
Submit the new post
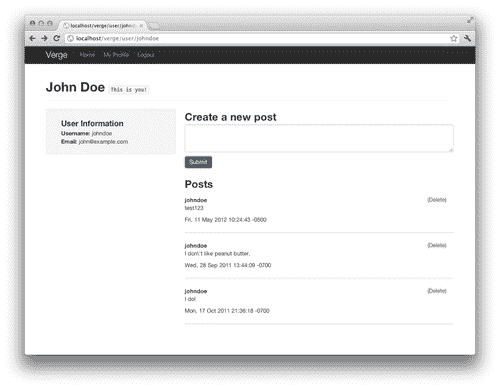click(198, 162)
